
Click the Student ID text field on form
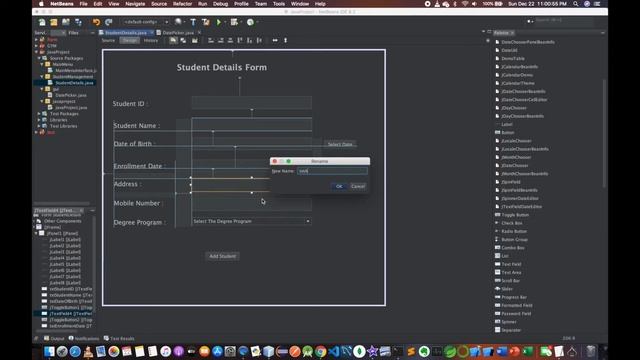pos(251,103)
